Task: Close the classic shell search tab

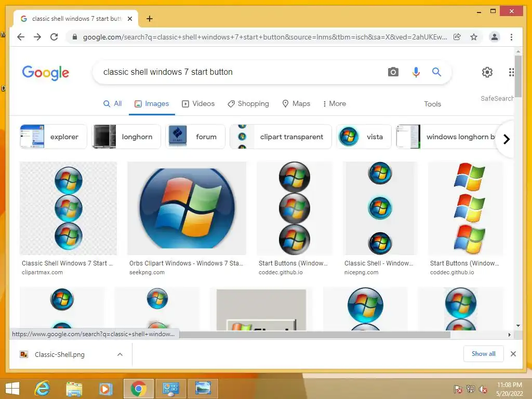Action: coord(129,19)
